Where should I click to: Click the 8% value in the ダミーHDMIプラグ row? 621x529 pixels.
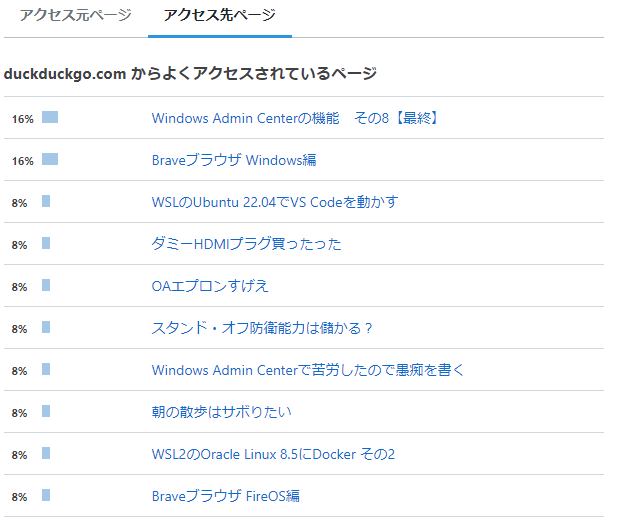(19, 245)
